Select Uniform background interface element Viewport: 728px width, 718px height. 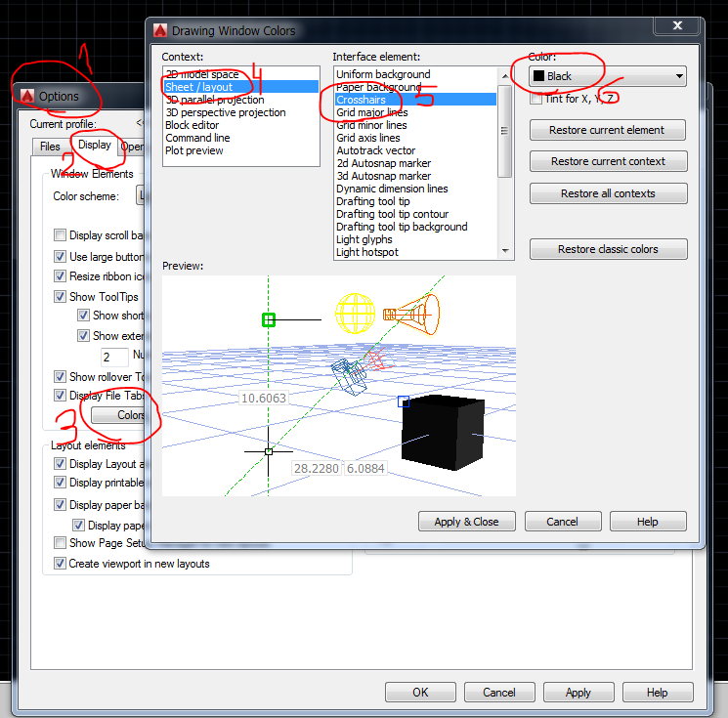coord(415,74)
